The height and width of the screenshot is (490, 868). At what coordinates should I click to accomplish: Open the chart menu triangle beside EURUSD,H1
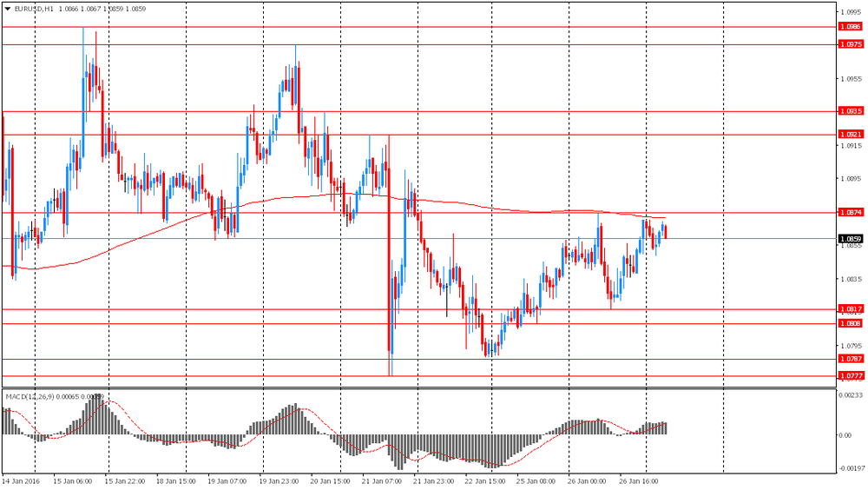coord(8,8)
